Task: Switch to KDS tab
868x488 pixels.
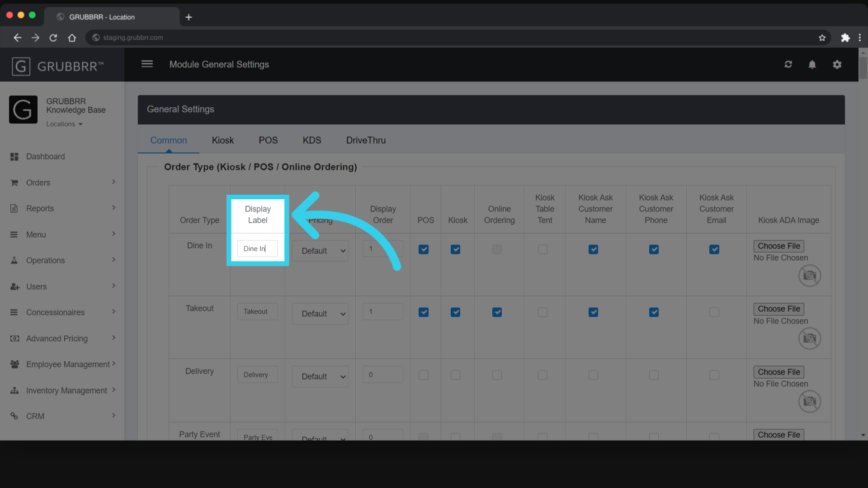Action: pos(312,141)
